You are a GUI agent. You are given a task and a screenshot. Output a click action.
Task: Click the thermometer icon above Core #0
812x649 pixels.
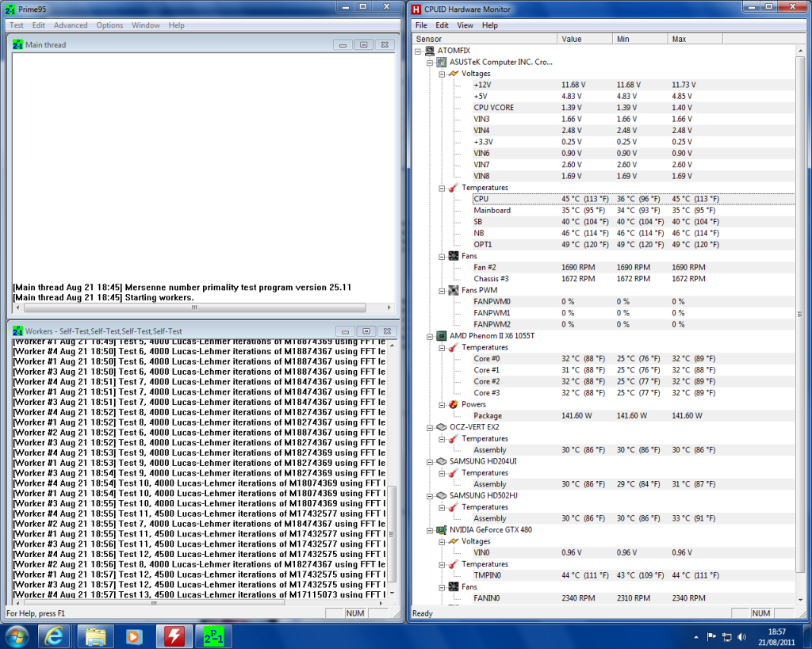[454, 348]
